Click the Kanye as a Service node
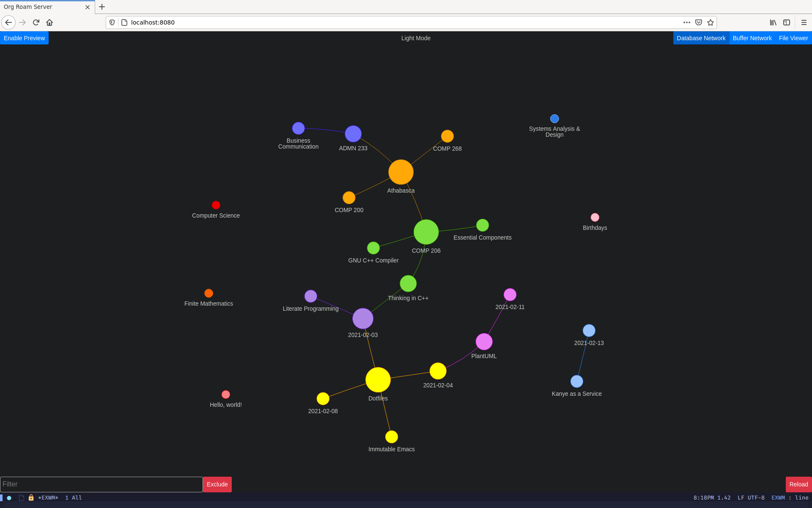Screen dimensions: 812x508 (x=575, y=381)
